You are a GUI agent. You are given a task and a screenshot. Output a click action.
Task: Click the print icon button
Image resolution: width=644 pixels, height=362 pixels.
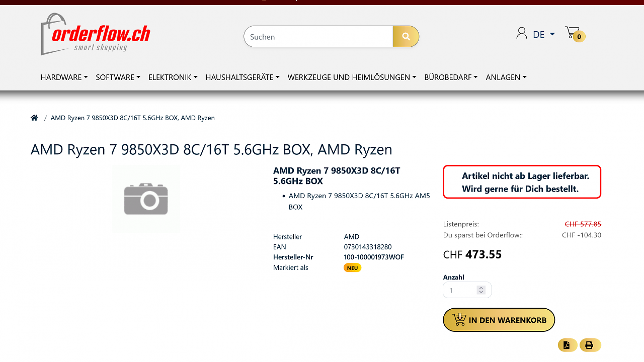pyautogui.click(x=590, y=345)
